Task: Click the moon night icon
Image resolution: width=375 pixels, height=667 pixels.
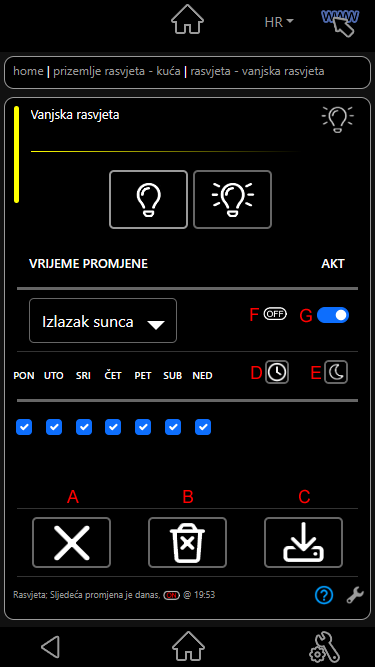Action: pos(336,372)
